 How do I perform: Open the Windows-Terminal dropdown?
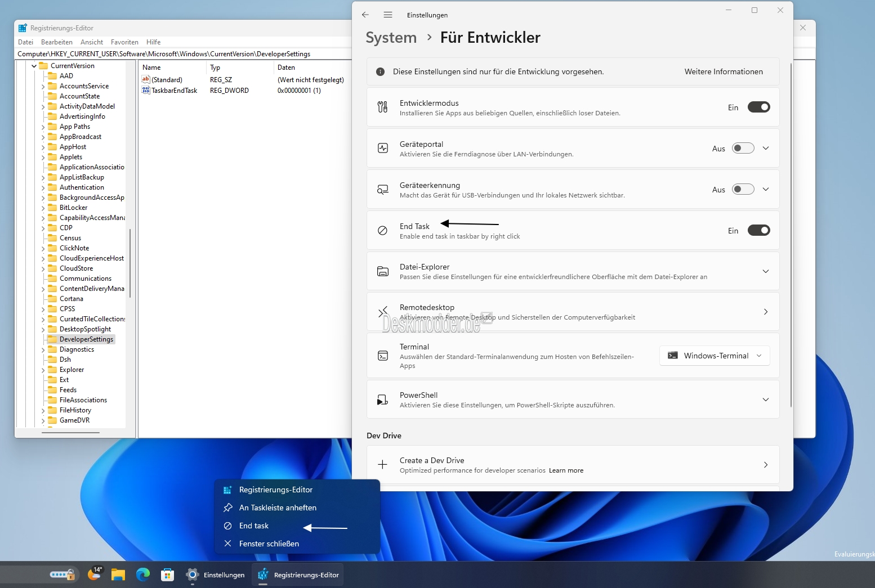715,356
